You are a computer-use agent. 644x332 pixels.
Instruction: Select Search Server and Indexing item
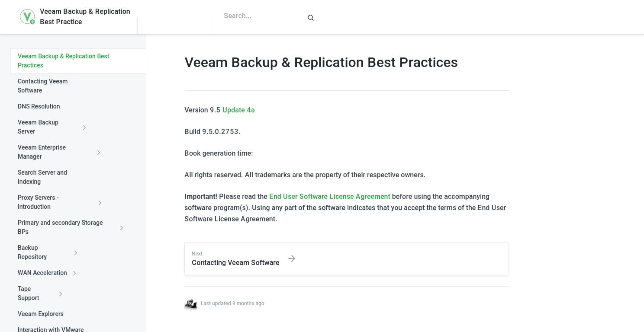tap(42, 177)
